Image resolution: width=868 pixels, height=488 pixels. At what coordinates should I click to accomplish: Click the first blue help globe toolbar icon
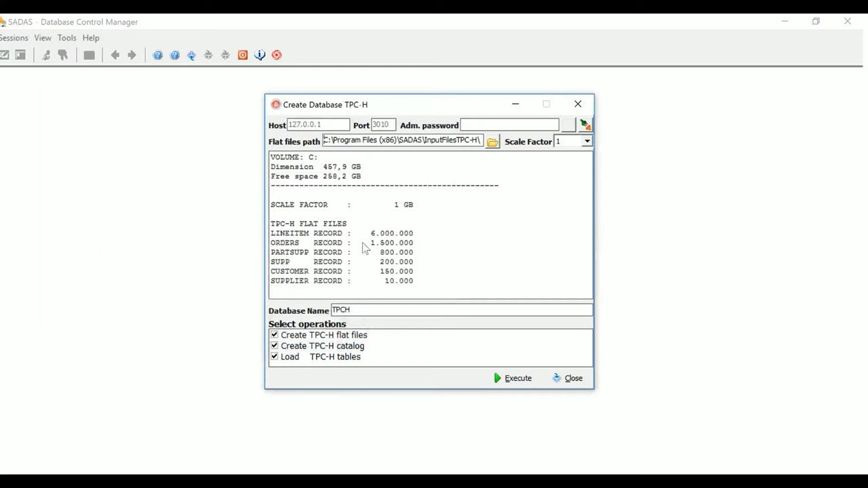[157, 55]
